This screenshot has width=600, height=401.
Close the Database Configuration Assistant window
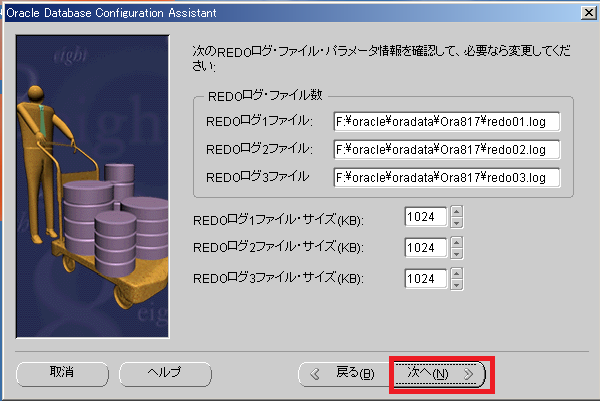[x=588, y=13]
